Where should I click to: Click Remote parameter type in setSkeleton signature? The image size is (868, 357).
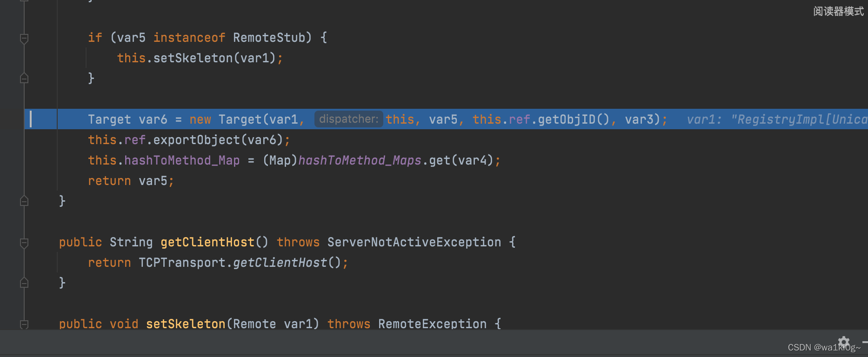pyautogui.click(x=254, y=324)
